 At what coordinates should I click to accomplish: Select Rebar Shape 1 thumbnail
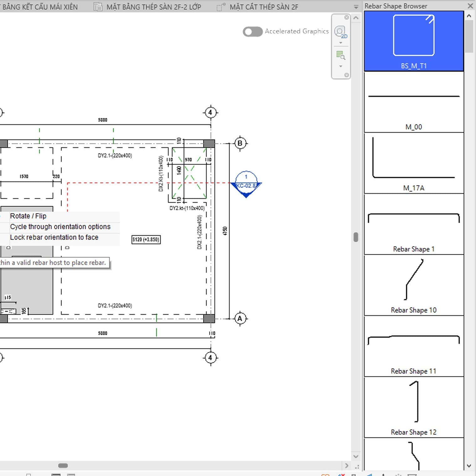pos(414,224)
